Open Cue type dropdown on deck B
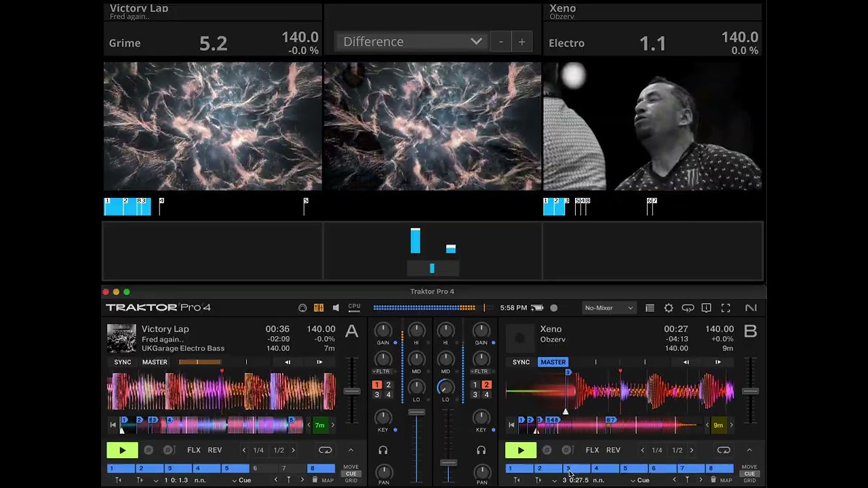 point(640,480)
